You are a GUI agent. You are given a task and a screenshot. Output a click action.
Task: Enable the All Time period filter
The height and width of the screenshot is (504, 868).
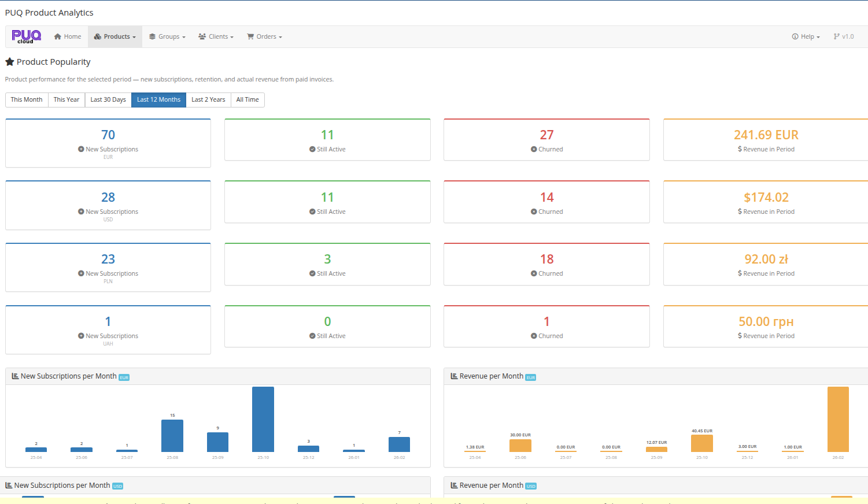(x=248, y=99)
